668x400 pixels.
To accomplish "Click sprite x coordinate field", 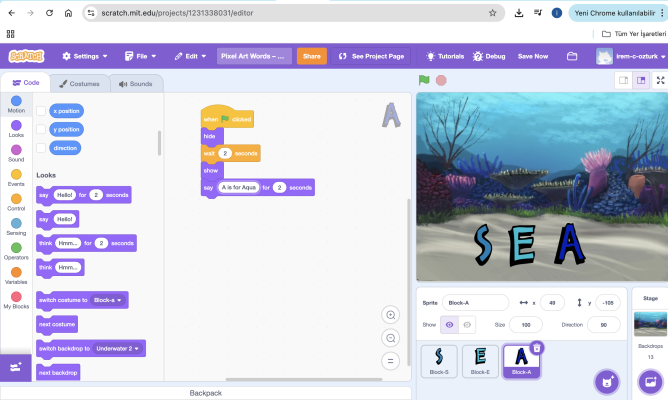I will (x=552, y=303).
